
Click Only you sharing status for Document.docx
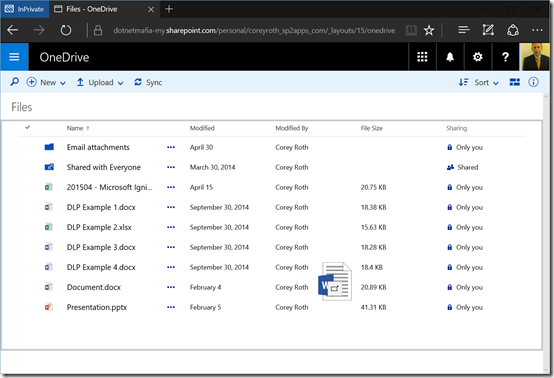[x=465, y=287]
